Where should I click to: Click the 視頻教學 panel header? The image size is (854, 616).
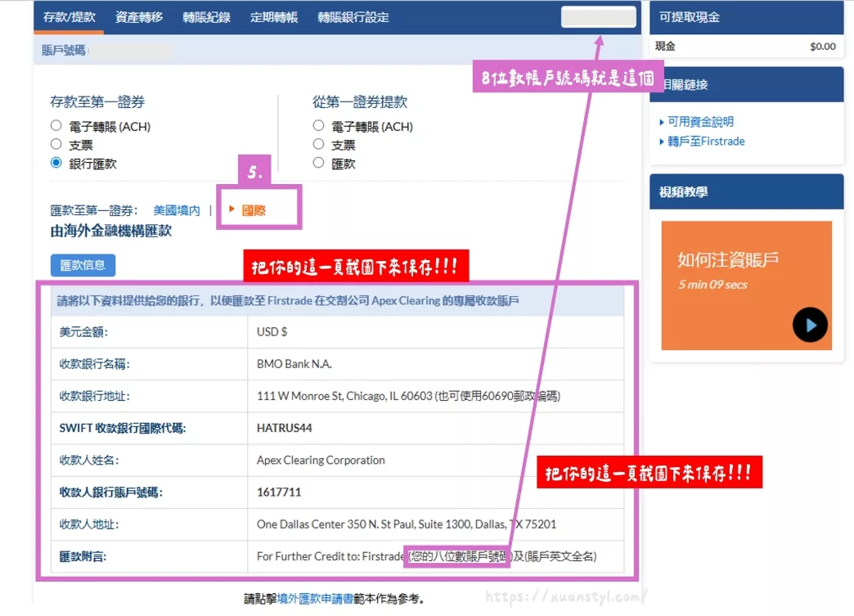(746, 191)
